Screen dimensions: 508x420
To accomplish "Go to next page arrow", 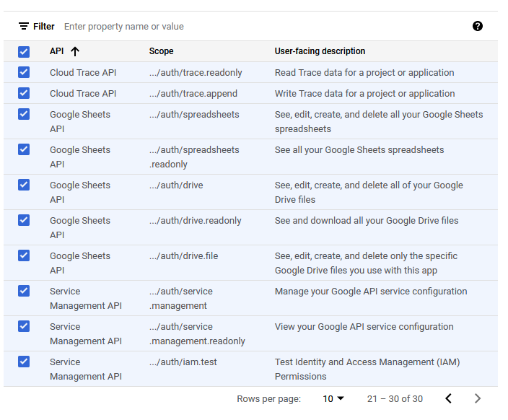I will tap(477, 398).
